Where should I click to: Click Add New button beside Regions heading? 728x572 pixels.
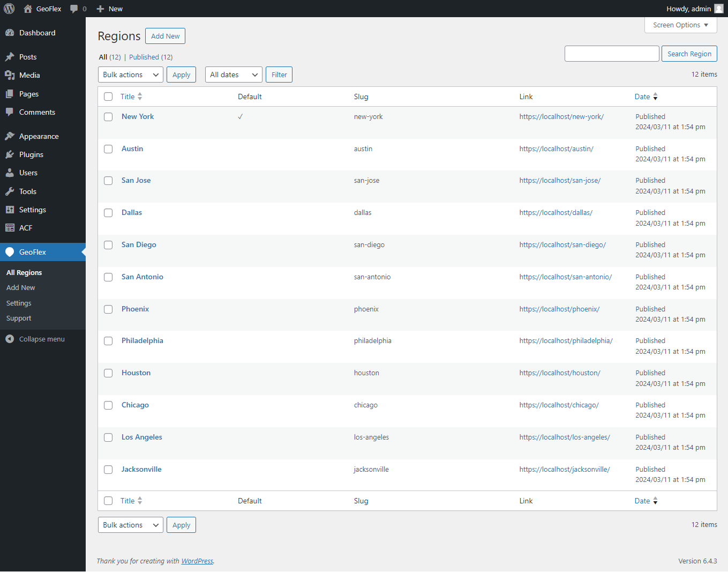click(x=165, y=36)
